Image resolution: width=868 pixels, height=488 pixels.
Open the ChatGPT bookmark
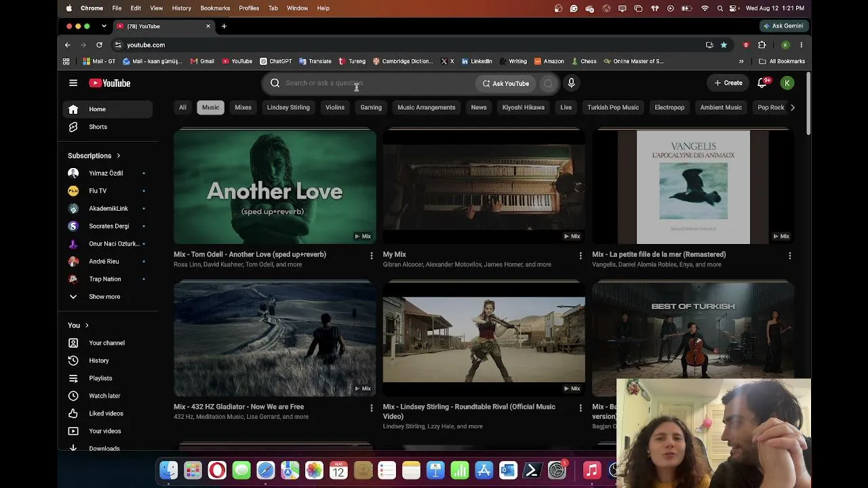(276, 61)
